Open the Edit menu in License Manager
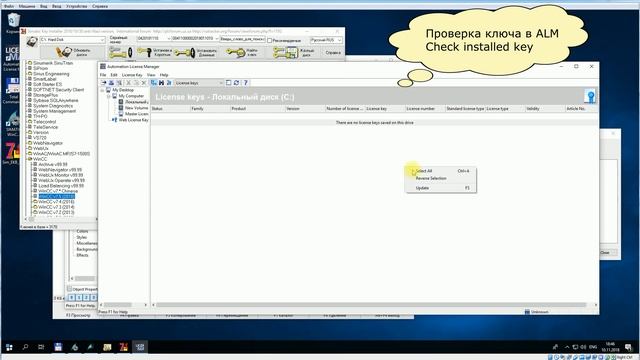 (x=114, y=75)
